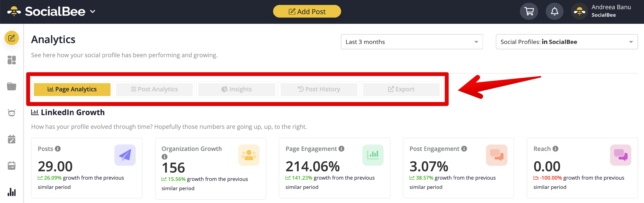This screenshot has width=644, height=203.
Task: Click the Analytics page title
Action: 53,39
